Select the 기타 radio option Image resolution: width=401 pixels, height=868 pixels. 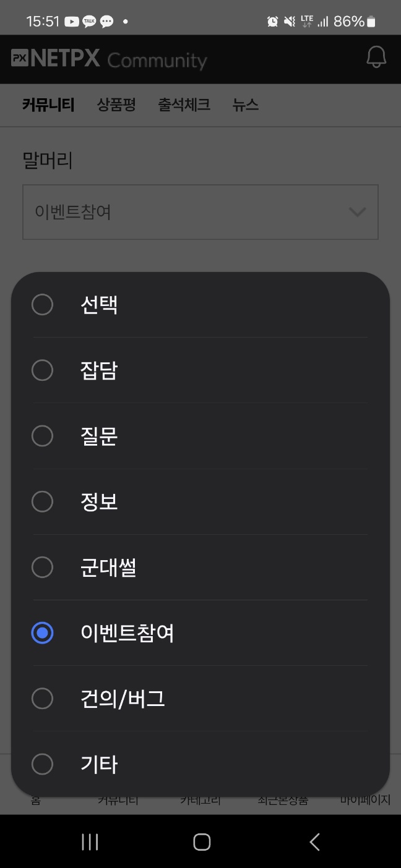[42, 764]
